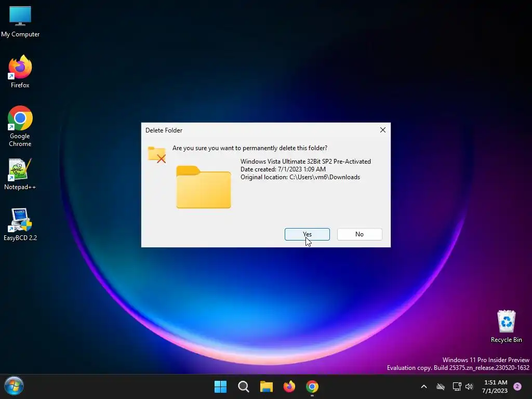Click the Date created line in dialog

point(283,169)
